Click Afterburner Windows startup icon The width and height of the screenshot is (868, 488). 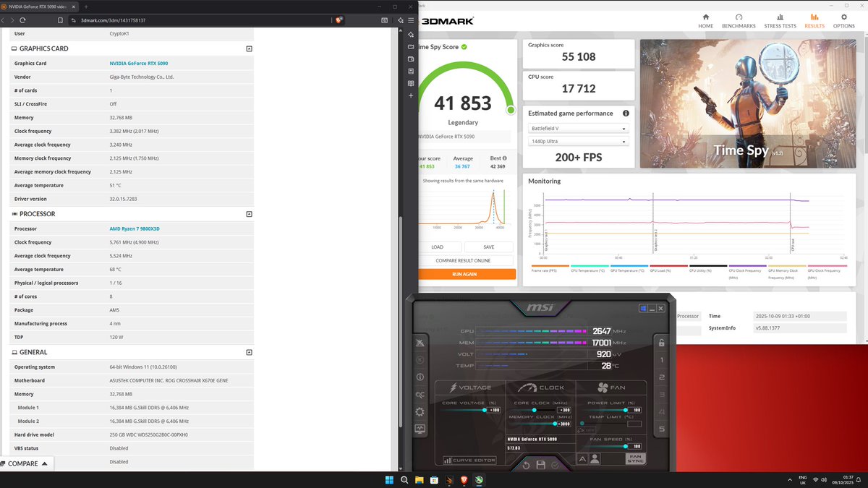644,309
